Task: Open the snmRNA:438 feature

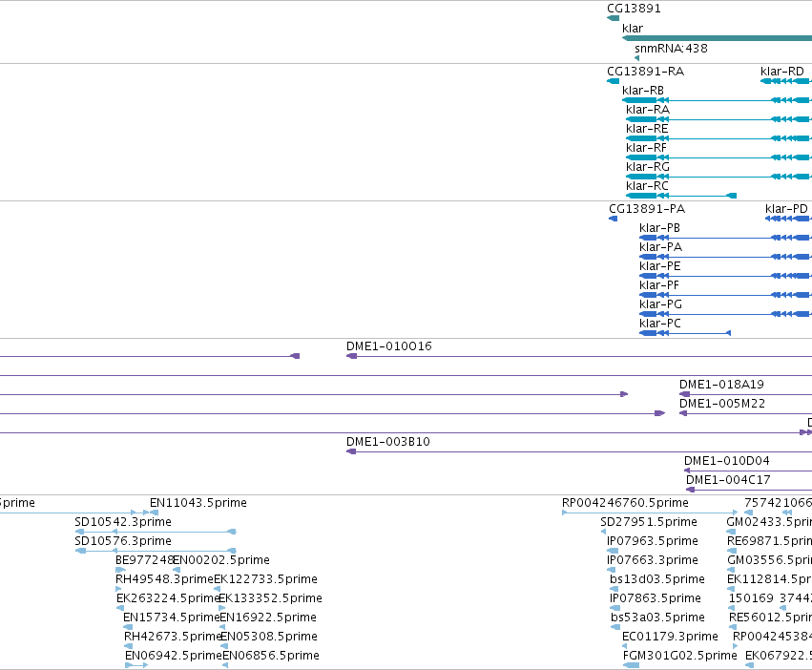Action: point(671,48)
